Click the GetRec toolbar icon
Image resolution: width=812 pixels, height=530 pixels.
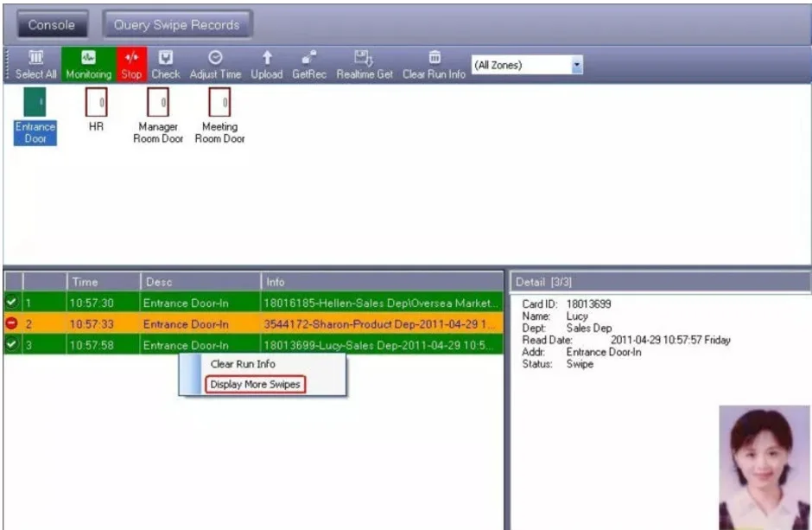point(309,65)
